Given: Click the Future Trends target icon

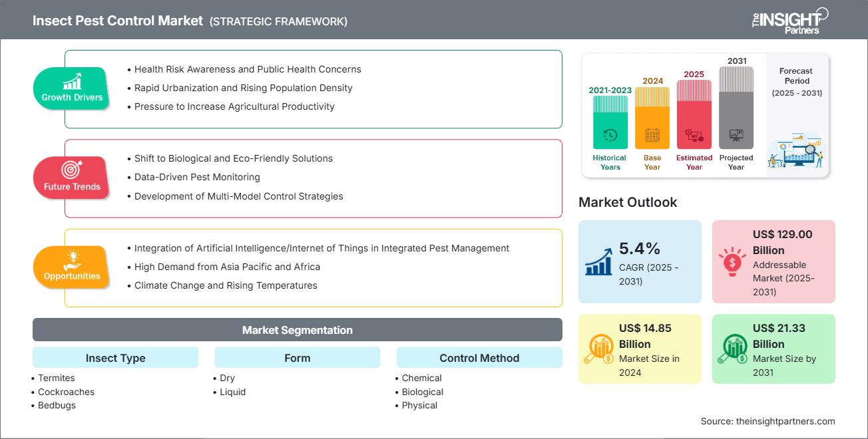Looking at the screenshot, I should 71,170.
